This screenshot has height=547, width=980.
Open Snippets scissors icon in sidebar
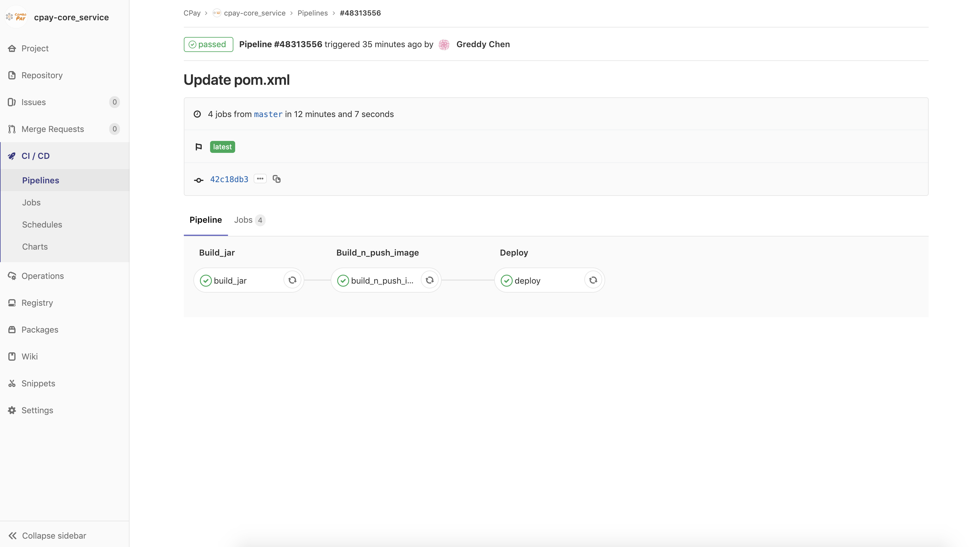tap(12, 383)
